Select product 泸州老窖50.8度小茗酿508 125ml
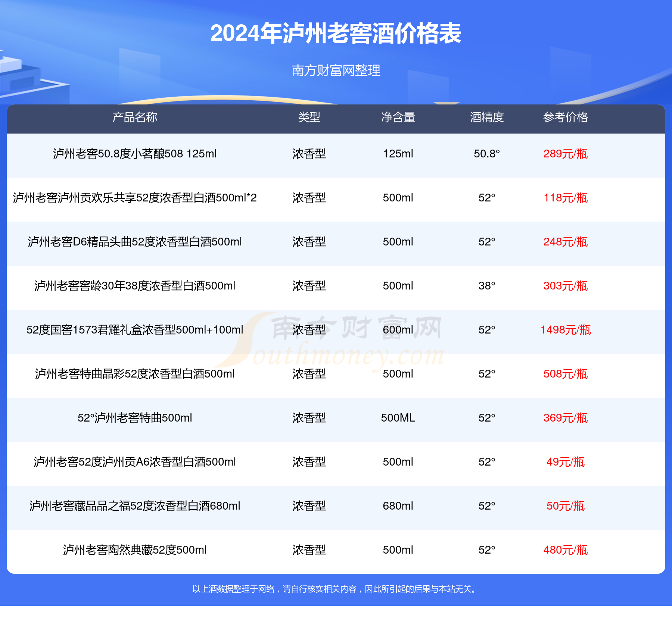This screenshot has height=623, width=672. point(135,154)
